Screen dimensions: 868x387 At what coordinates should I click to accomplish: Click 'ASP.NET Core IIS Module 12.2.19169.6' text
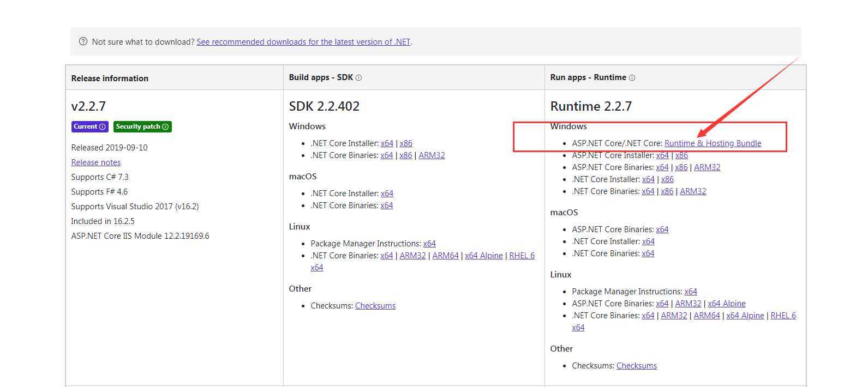pyautogui.click(x=140, y=236)
